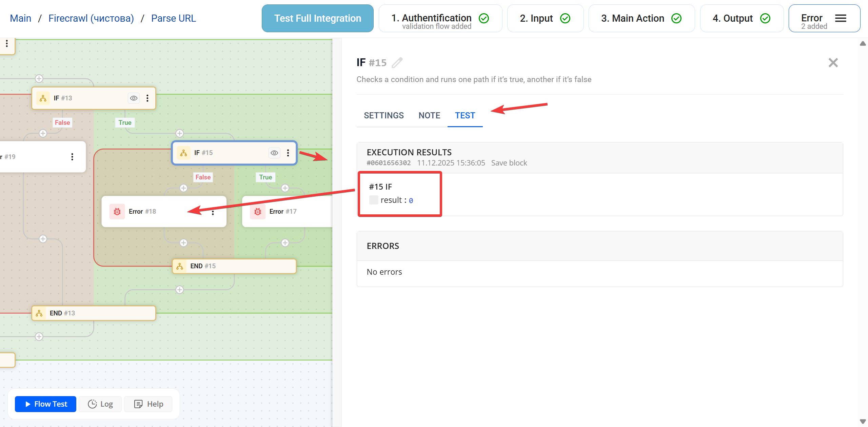Switch to the SETTINGS tab
This screenshot has height=427, width=868.
pyautogui.click(x=384, y=116)
